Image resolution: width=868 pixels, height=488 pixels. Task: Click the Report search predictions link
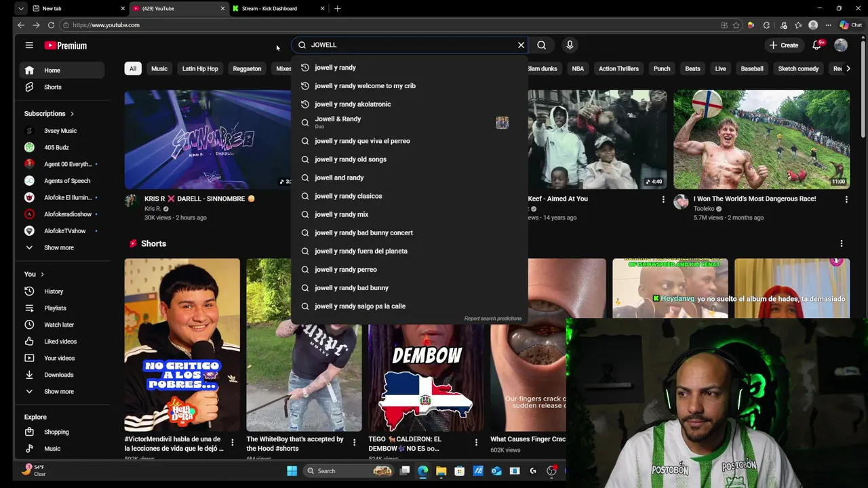pyautogui.click(x=493, y=319)
